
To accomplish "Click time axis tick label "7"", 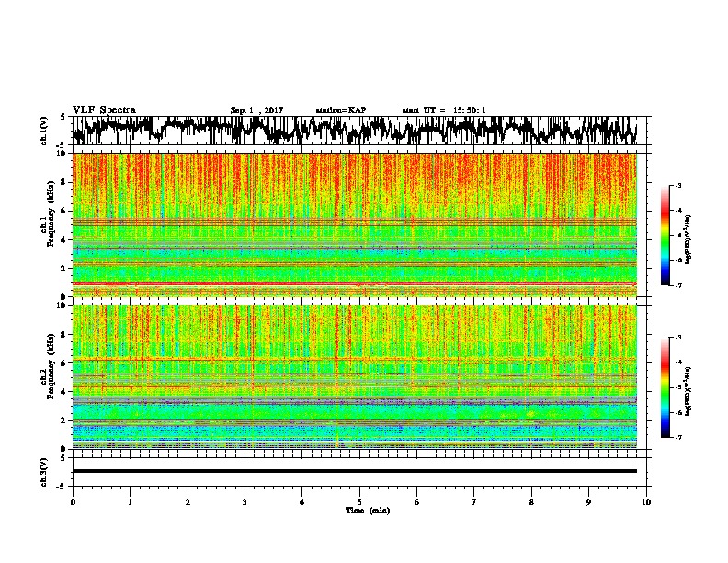I will click(474, 502).
